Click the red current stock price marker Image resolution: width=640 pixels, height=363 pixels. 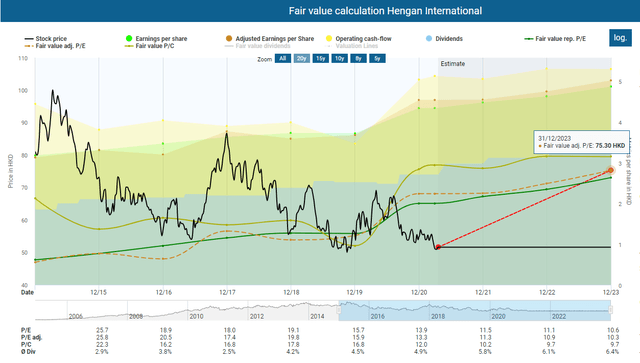click(438, 247)
